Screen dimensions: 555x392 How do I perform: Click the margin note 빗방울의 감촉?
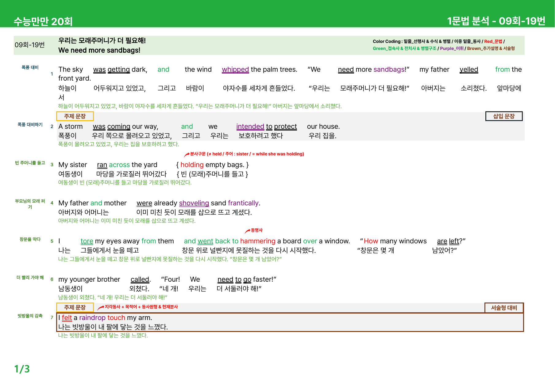click(x=30, y=316)
